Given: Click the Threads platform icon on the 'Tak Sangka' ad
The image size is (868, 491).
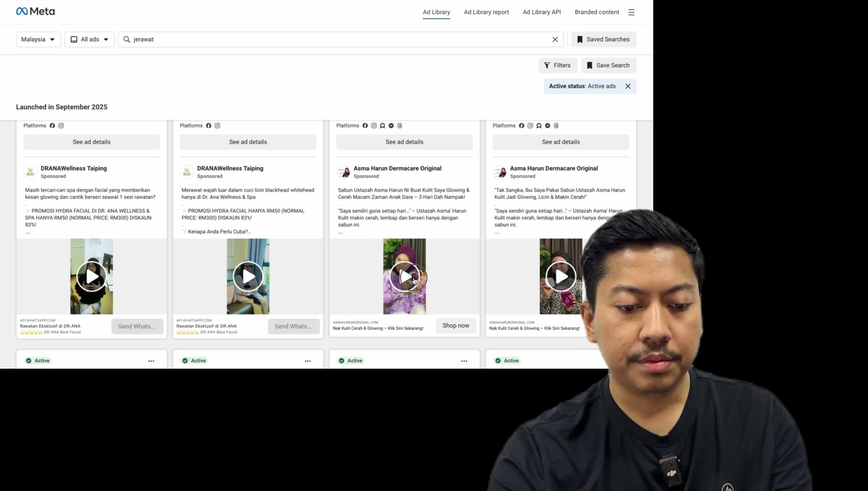Looking at the screenshot, I should coord(556,125).
